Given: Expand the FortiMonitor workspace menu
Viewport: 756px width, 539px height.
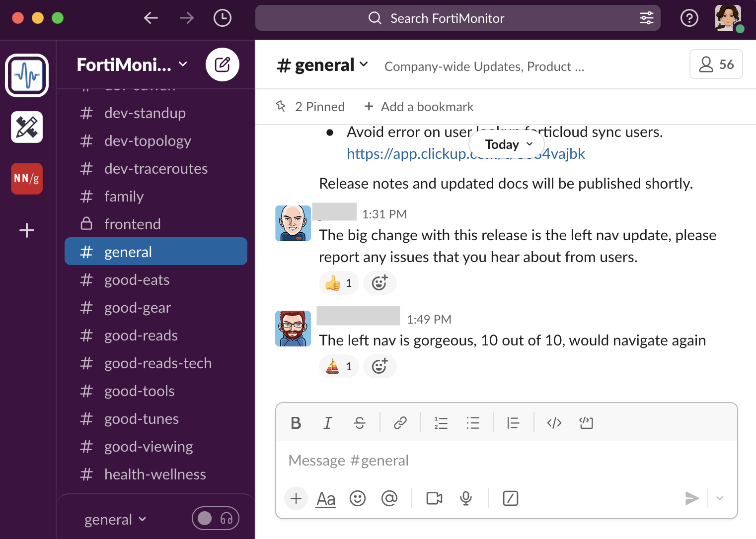Looking at the screenshot, I should pos(132,65).
